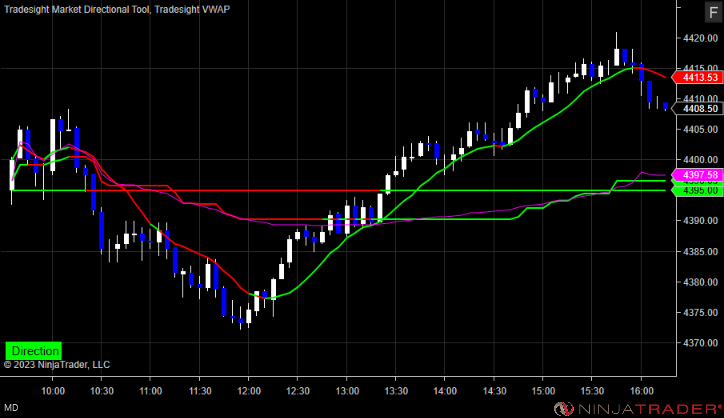
Task: Click the green Direction indicator label
Action: (x=33, y=351)
